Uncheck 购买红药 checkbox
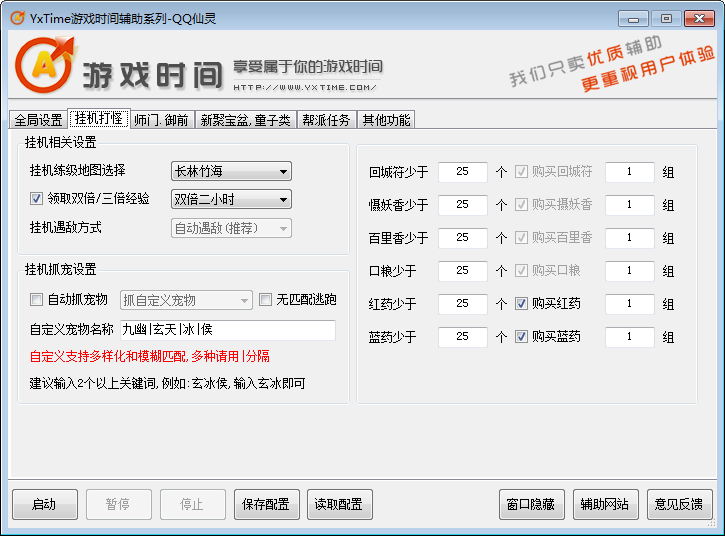 tap(522, 304)
